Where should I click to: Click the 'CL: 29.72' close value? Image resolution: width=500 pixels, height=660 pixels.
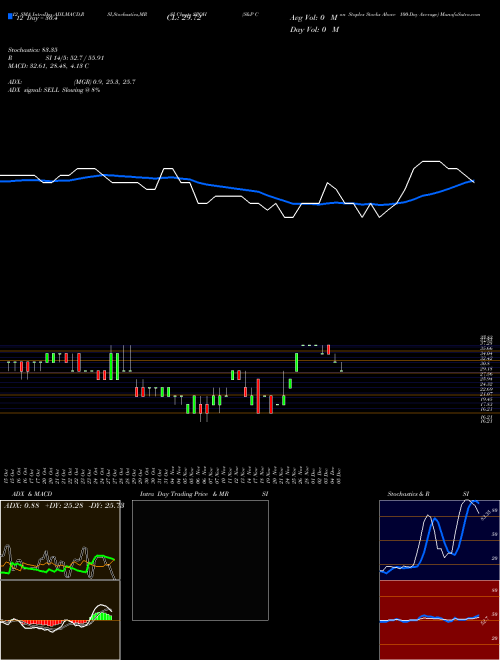184,18
